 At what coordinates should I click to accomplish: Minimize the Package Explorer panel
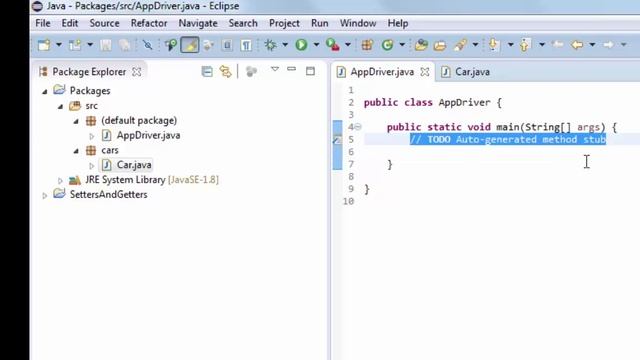(x=291, y=69)
